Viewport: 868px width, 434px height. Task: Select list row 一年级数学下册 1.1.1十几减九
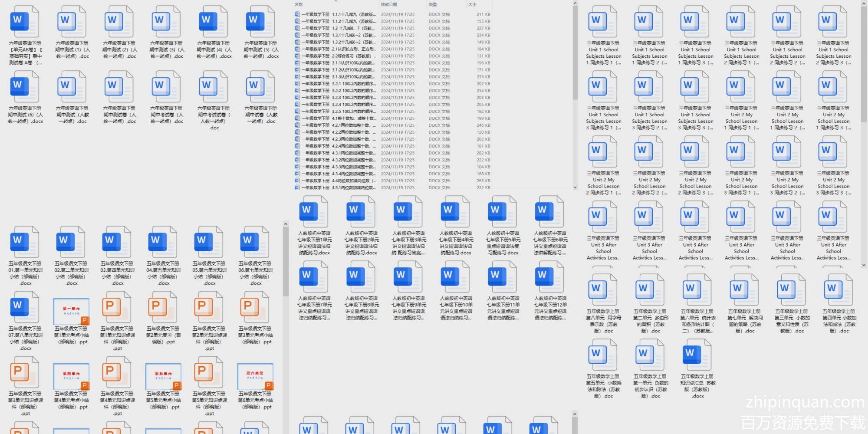tap(392, 14)
